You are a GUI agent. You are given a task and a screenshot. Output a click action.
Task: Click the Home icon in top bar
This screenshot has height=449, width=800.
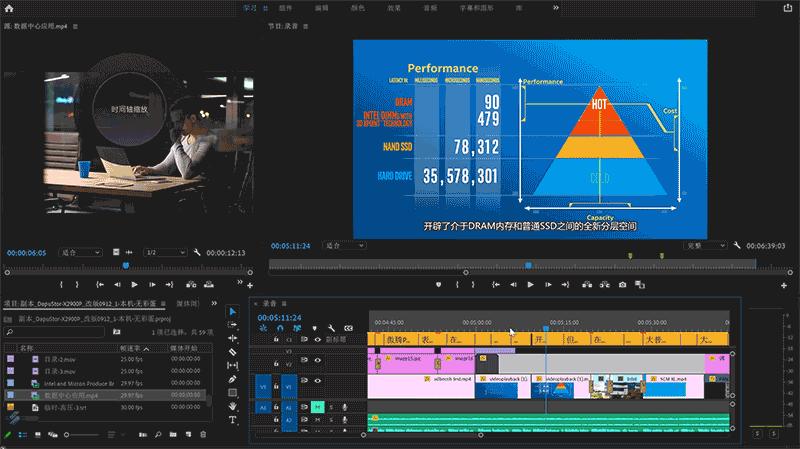coord(9,8)
